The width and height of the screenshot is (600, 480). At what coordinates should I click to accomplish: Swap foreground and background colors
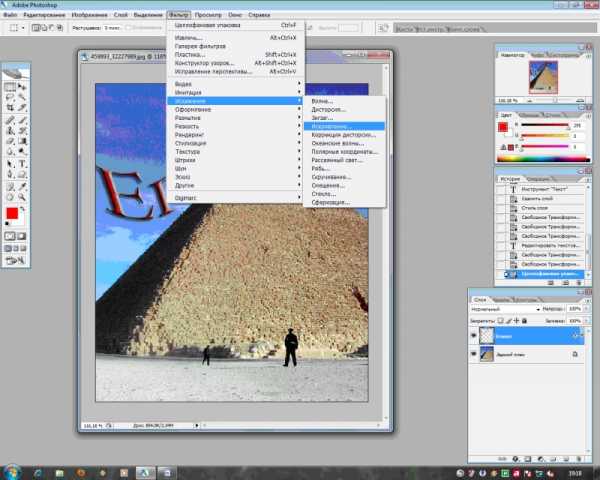[23, 209]
